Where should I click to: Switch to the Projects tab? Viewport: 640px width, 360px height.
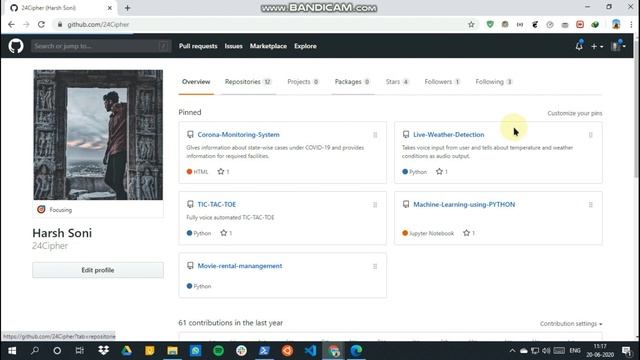tap(303, 82)
